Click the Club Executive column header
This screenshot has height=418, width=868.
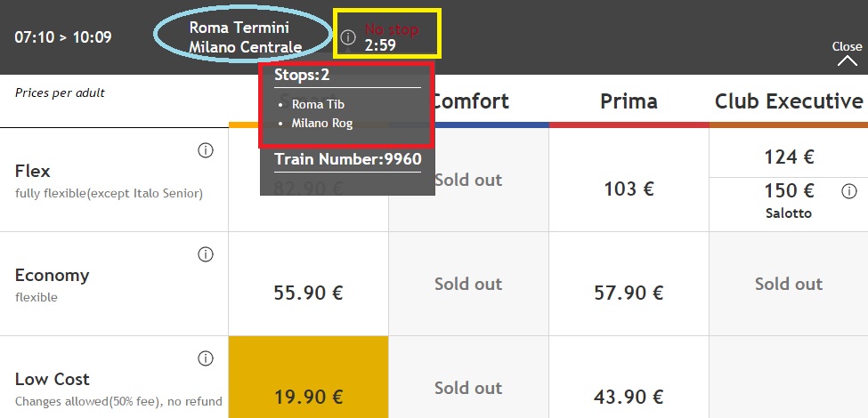pyautogui.click(x=788, y=101)
